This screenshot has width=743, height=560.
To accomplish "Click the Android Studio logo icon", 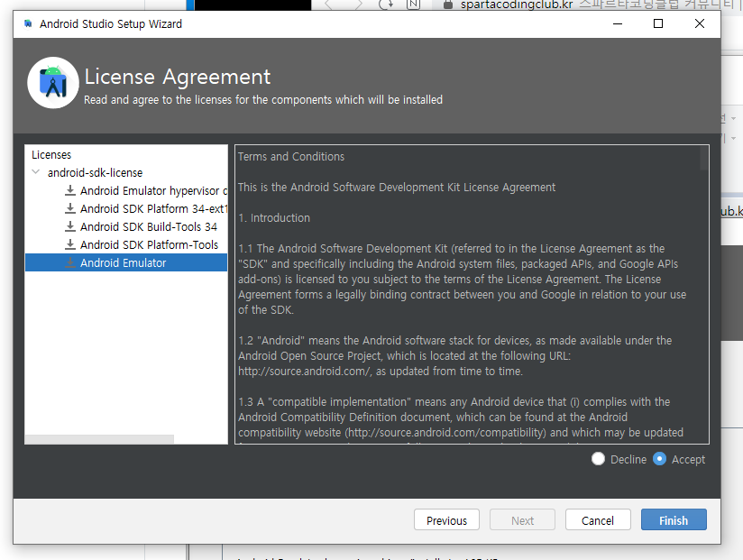I will tap(53, 83).
